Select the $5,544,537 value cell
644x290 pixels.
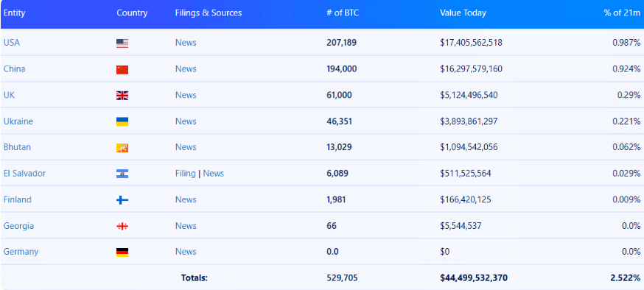click(x=461, y=226)
